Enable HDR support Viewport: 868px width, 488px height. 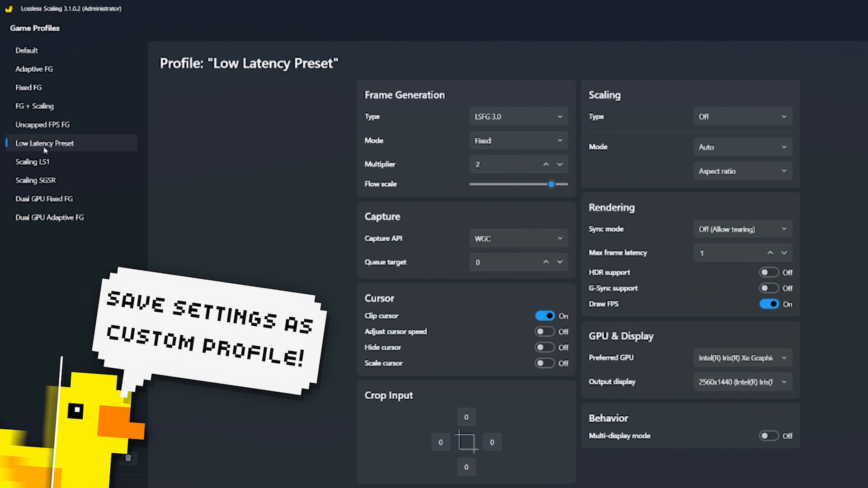(x=768, y=272)
